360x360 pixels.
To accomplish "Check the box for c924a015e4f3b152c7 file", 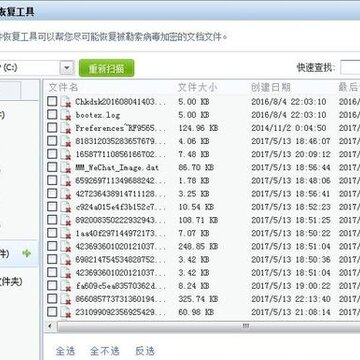I will (x=52, y=207).
